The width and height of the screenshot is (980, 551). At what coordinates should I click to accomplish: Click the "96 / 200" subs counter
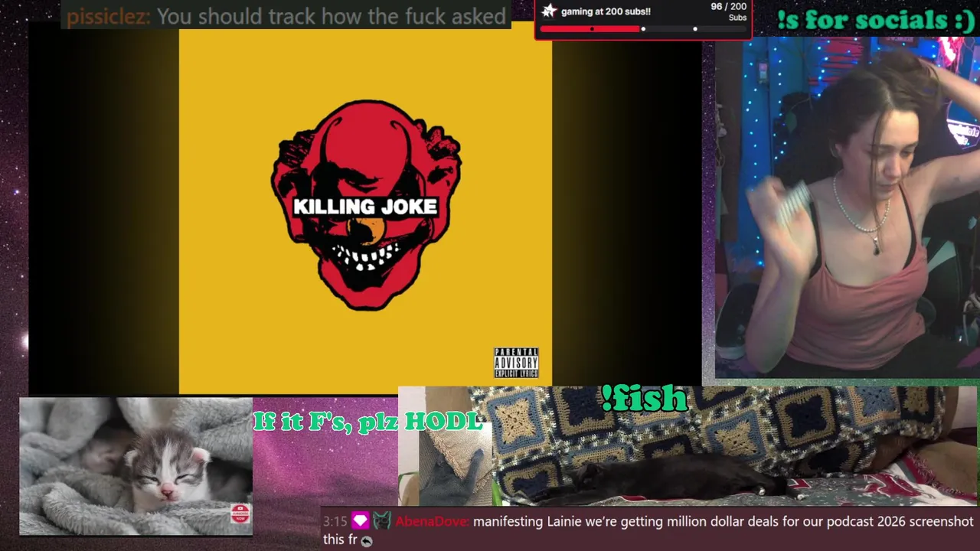728,7
